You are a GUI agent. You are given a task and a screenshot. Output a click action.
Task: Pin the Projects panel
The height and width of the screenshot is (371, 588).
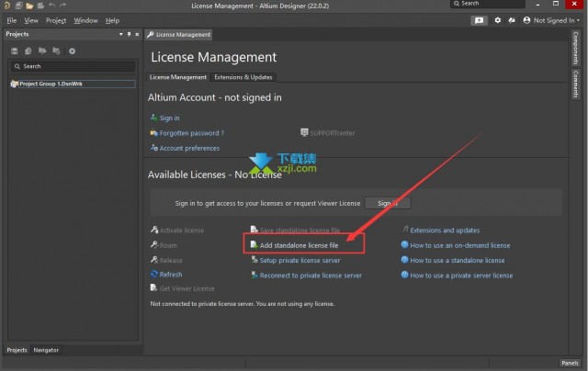pyautogui.click(x=129, y=34)
